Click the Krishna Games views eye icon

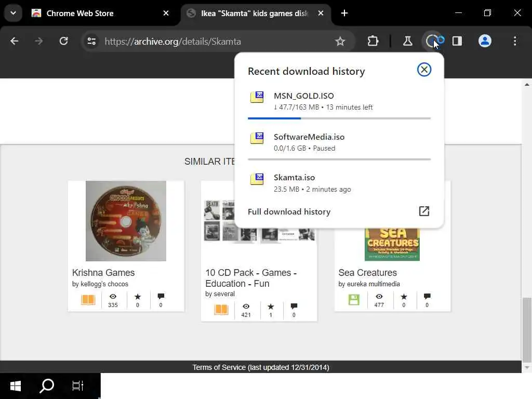(x=113, y=297)
